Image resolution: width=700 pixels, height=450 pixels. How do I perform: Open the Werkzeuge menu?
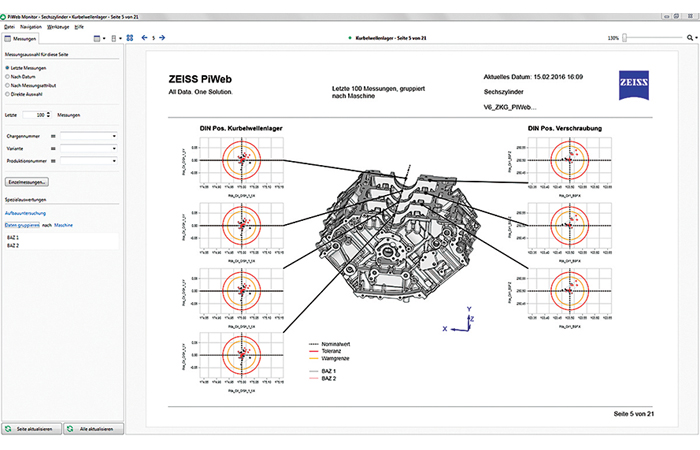[58, 27]
